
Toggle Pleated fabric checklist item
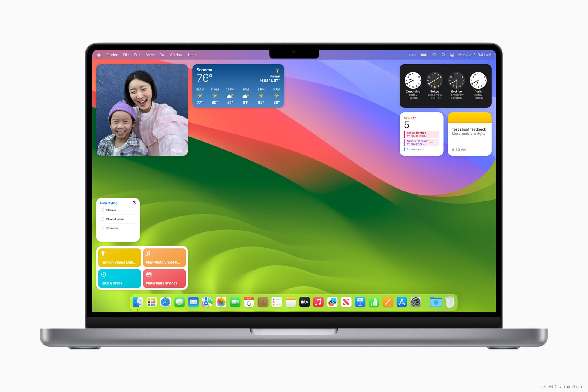(x=103, y=220)
